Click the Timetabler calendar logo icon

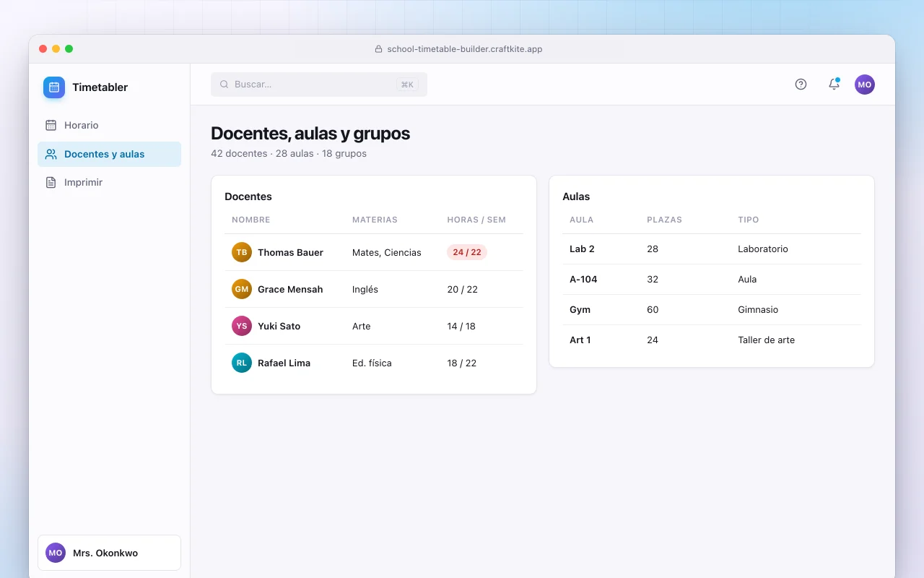pos(54,87)
